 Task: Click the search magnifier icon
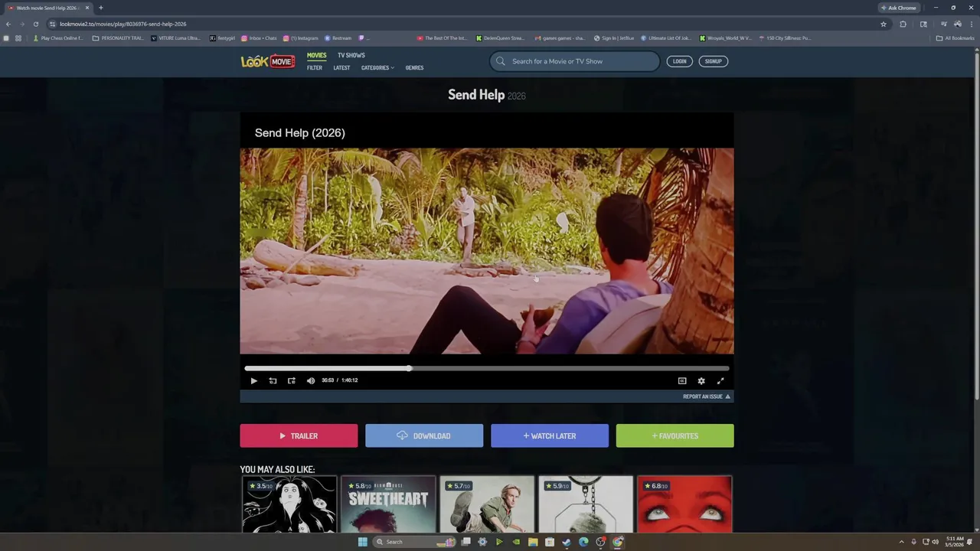pos(501,61)
